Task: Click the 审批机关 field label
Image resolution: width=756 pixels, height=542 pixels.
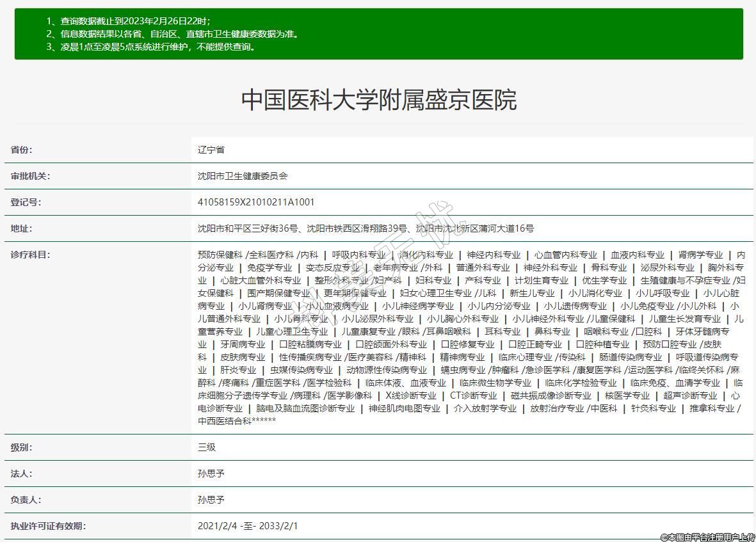Action: coord(30,176)
